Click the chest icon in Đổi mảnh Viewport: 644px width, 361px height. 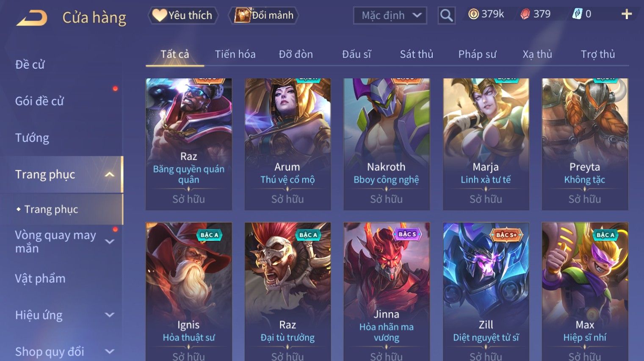pos(243,15)
